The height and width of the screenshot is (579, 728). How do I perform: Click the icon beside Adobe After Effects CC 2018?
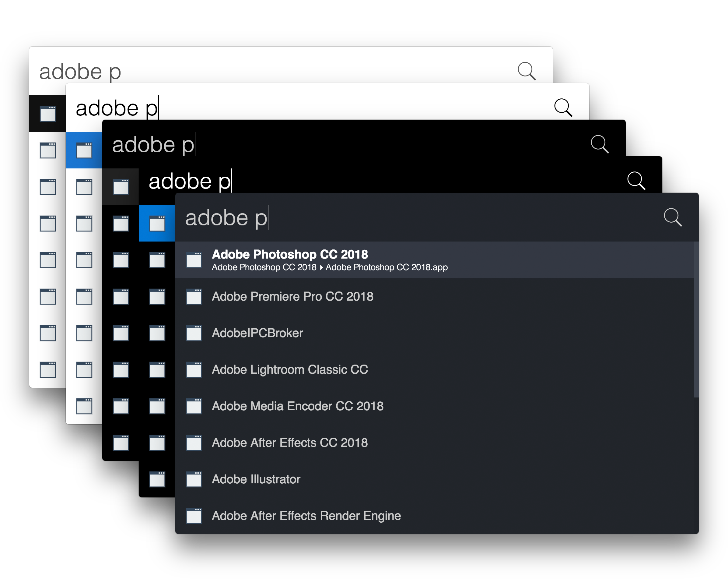point(194,443)
